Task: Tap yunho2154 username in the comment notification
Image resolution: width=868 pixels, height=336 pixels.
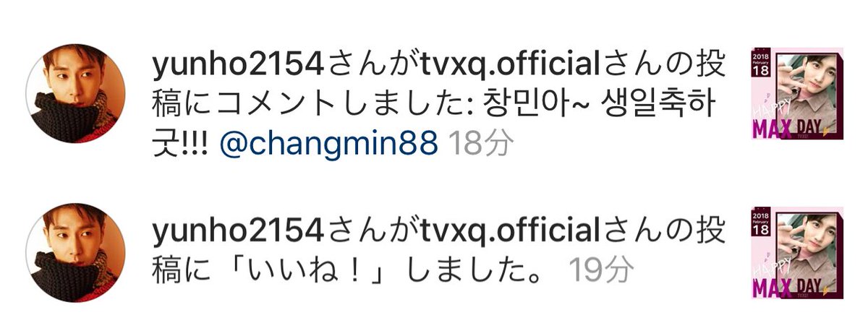Action: click(236, 69)
